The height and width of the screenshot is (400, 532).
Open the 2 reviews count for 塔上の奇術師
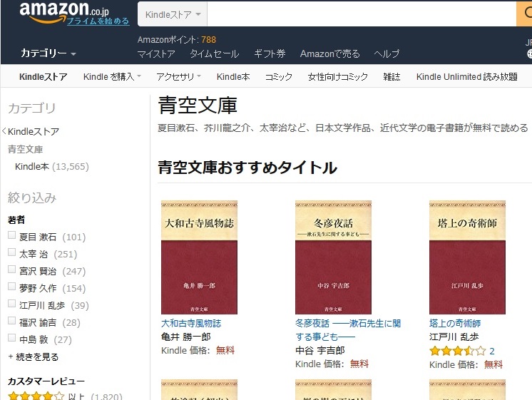pyautogui.click(x=492, y=351)
